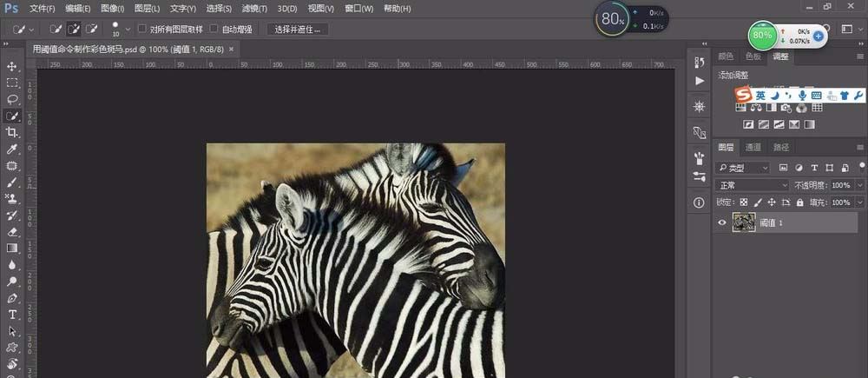Select the Move tool

coord(12,66)
